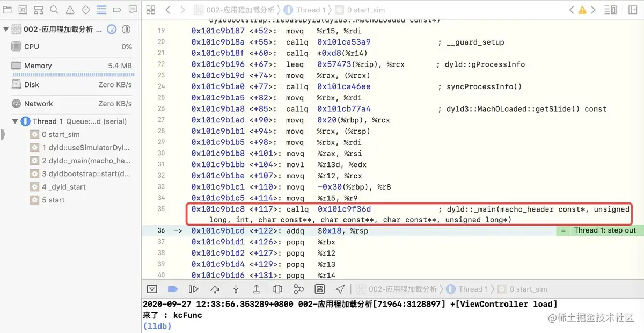Click line number 35 in the gutter

coord(161,209)
